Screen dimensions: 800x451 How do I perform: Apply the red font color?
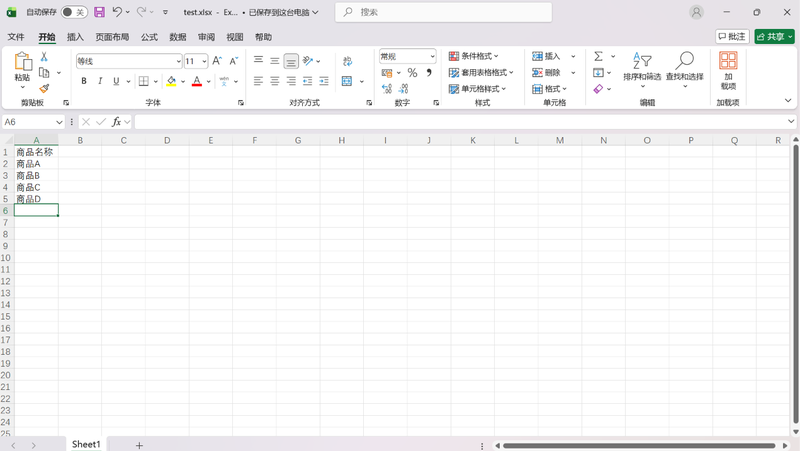[x=197, y=81]
